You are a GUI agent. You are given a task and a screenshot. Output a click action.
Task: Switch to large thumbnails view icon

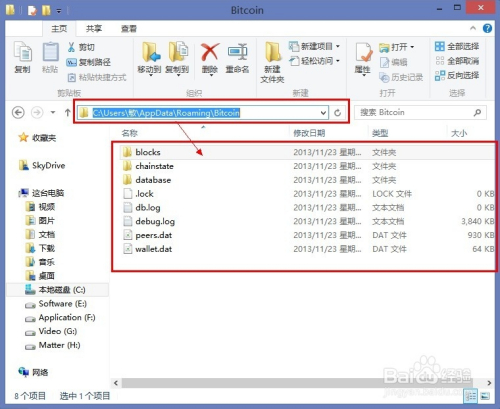(485, 396)
